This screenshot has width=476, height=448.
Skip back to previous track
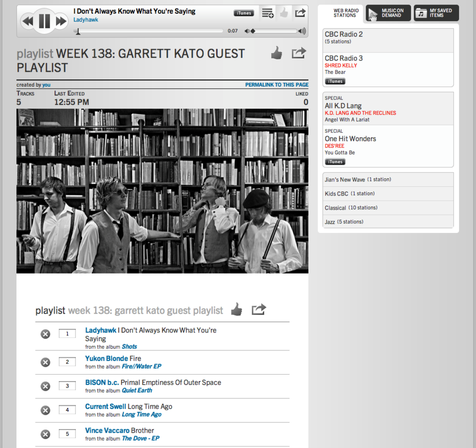click(28, 21)
